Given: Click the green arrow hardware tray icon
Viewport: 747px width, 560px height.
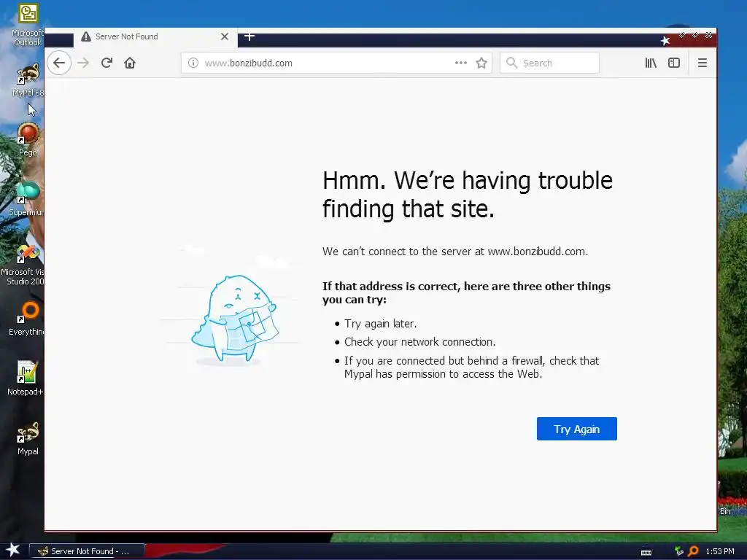Looking at the screenshot, I should [x=679, y=551].
